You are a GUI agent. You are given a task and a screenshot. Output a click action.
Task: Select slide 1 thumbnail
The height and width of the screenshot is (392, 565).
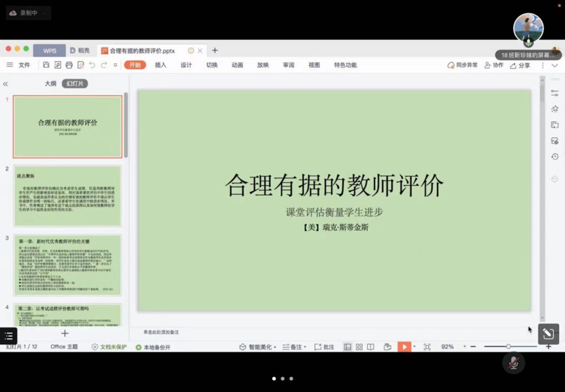click(68, 127)
